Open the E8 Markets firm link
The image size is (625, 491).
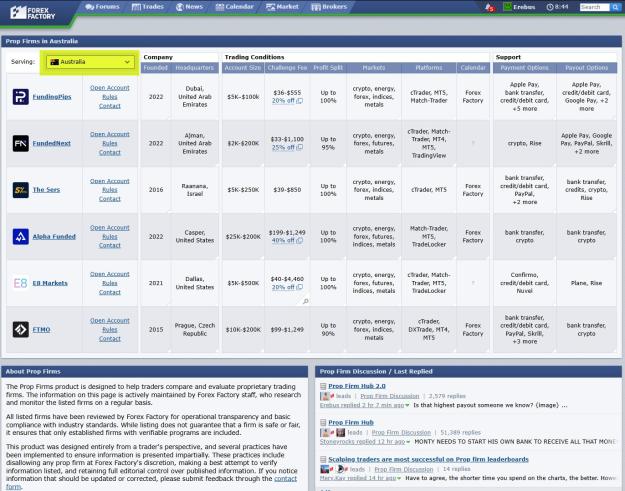(x=50, y=283)
